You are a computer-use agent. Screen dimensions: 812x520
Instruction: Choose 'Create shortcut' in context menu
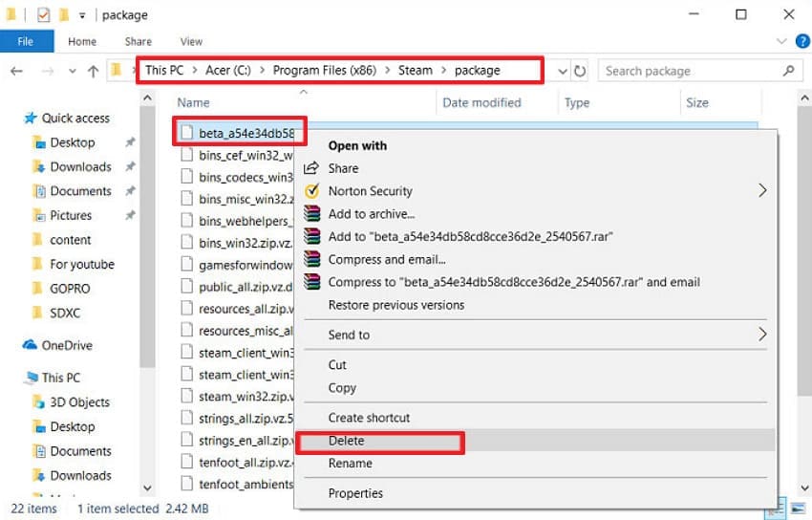pyautogui.click(x=369, y=418)
